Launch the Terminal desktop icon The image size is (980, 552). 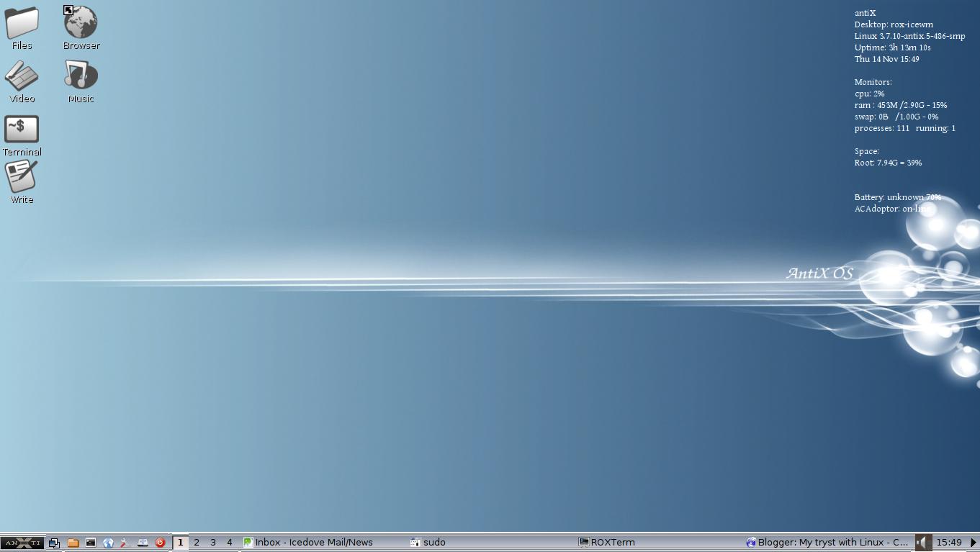(22, 135)
